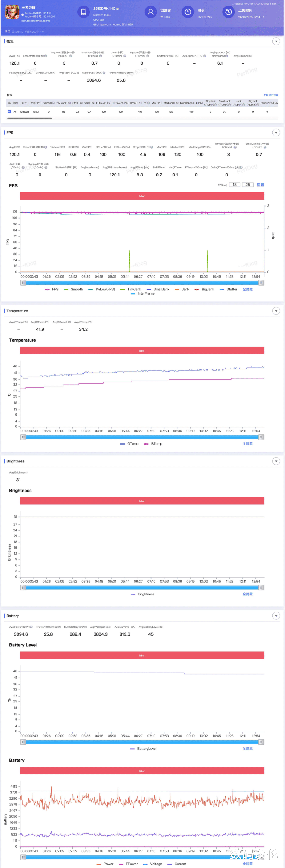Click label1 bar above Temperature chart

pos(142,350)
